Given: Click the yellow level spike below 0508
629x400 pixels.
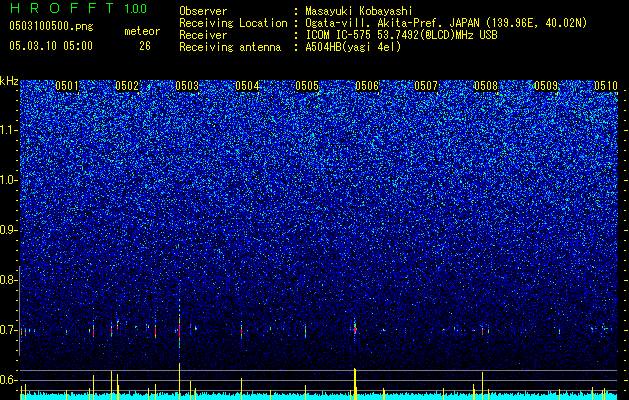Looking at the screenshot, I should (482, 386).
